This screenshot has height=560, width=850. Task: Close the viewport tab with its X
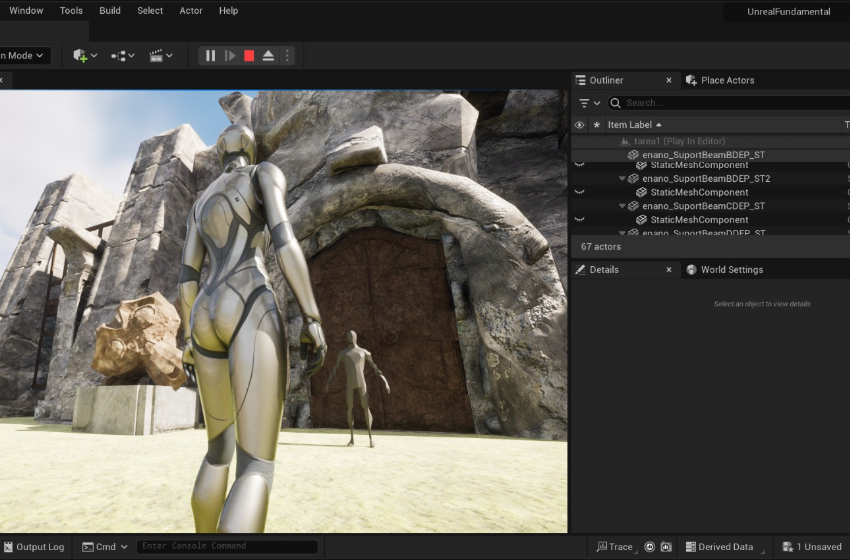pyautogui.click(x=2, y=80)
